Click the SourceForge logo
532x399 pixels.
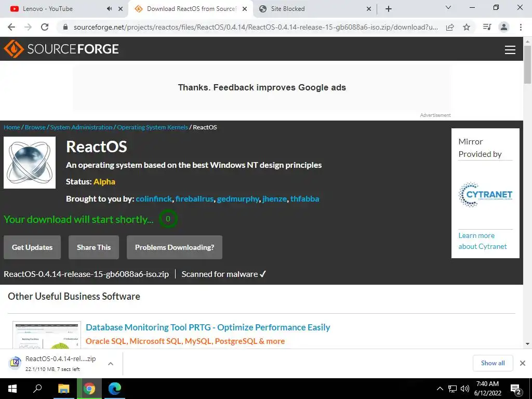click(x=61, y=49)
